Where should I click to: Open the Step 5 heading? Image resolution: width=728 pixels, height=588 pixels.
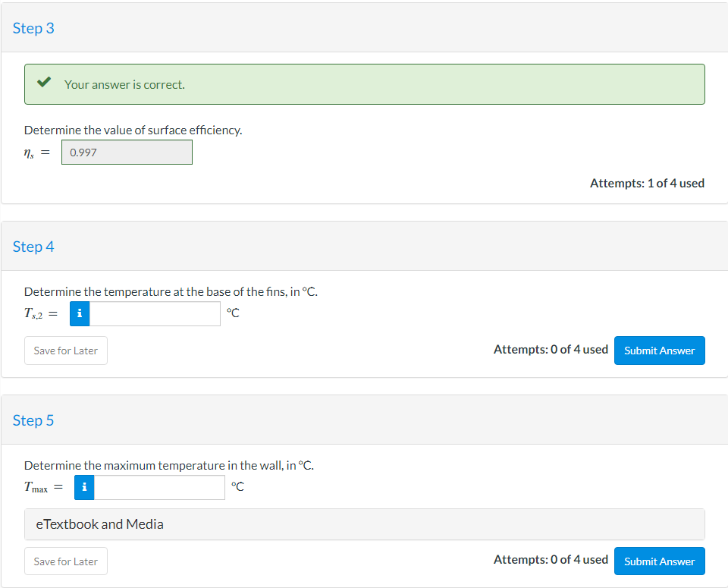[x=33, y=420]
